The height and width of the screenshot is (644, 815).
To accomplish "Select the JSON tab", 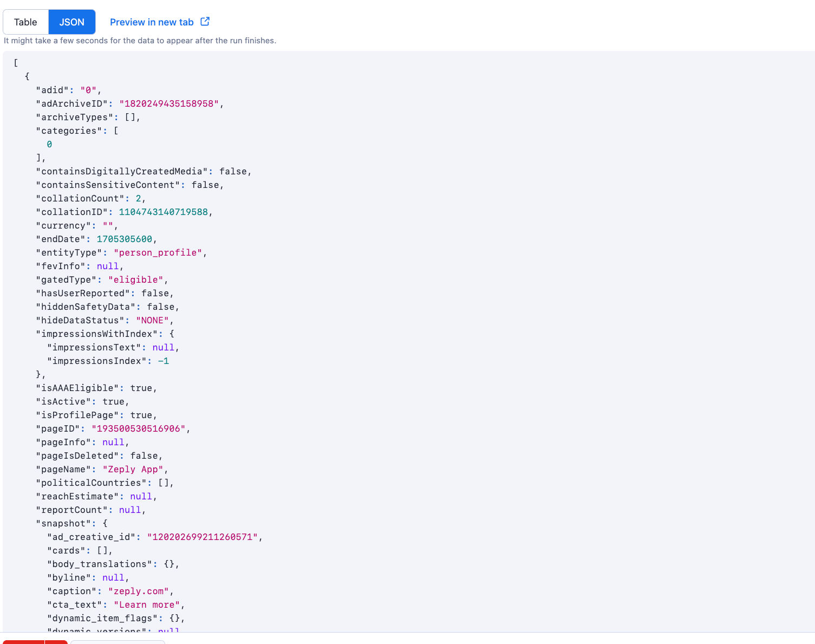I will click(71, 22).
